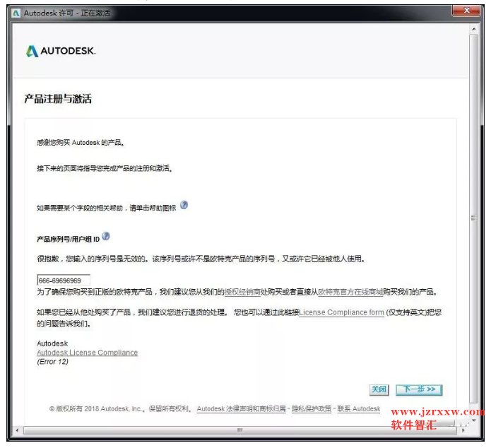Click the vertical scrollbar up arrow
The image size is (491, 448).
(474, 29)
